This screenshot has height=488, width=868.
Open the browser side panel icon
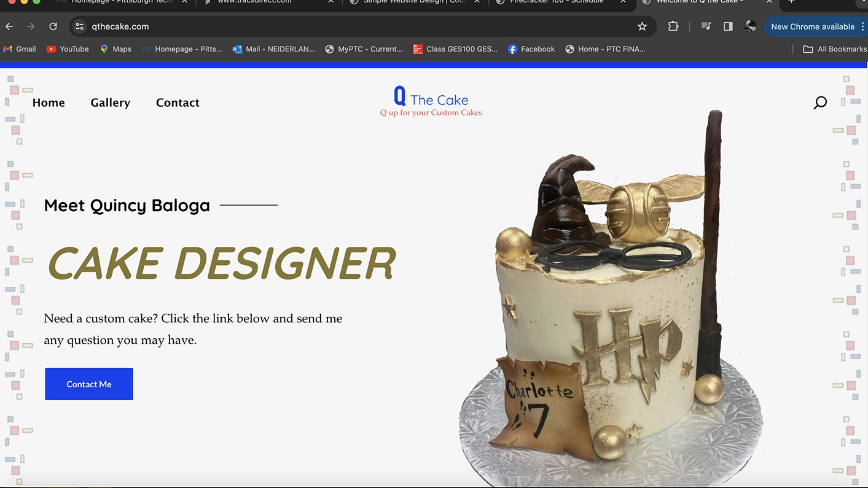[x=728, y=26]
